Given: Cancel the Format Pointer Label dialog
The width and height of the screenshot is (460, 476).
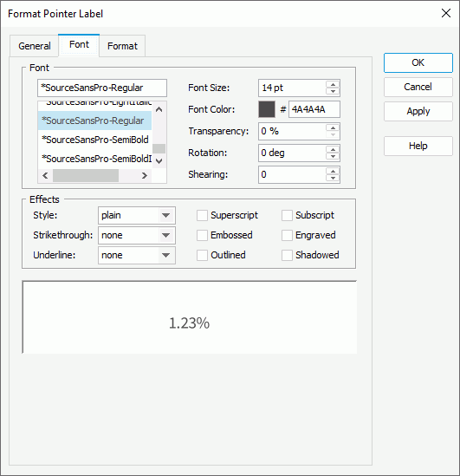Looking at the screenshot, I should coord(418,87).
